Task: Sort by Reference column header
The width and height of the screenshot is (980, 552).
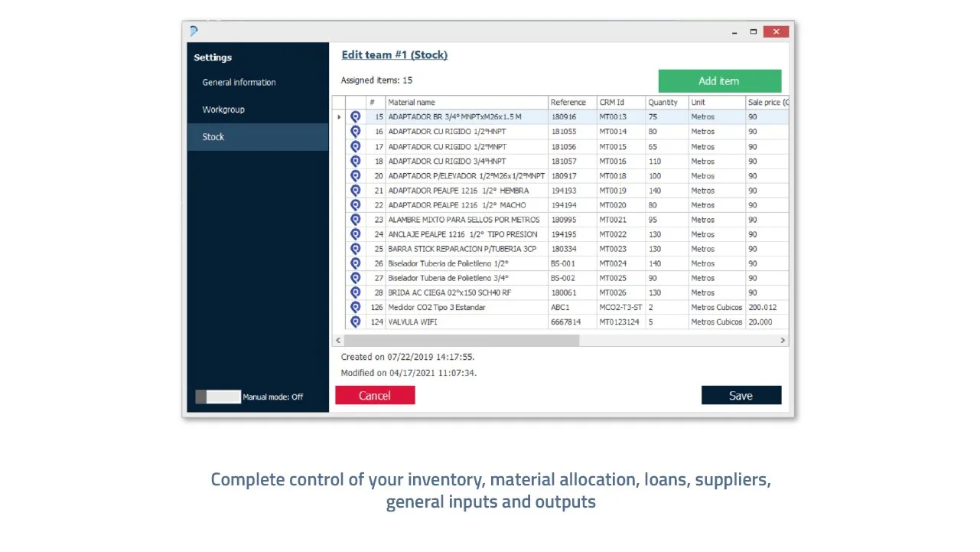Action: pyautogui.click(x=572, y=103)
